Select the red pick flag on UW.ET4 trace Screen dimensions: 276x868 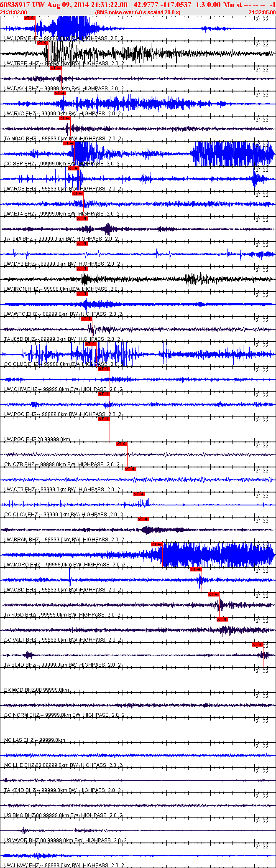click(x=77, y=193)
